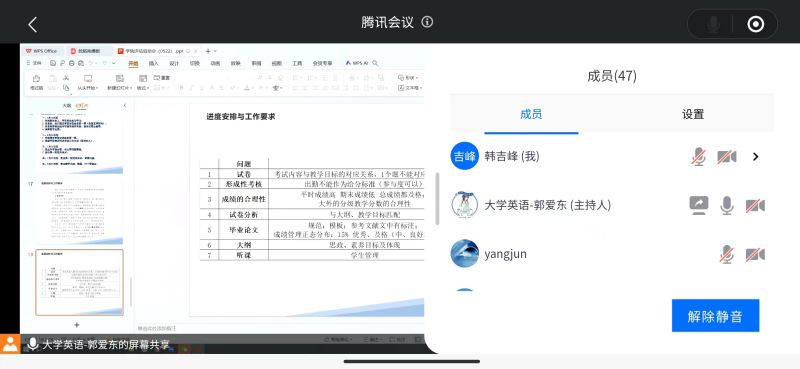The height and width of the screenshot is (369, 800).
Task: Tap the 大学英语-郭爱东 host avatar
Action: [x=464, y=205]
